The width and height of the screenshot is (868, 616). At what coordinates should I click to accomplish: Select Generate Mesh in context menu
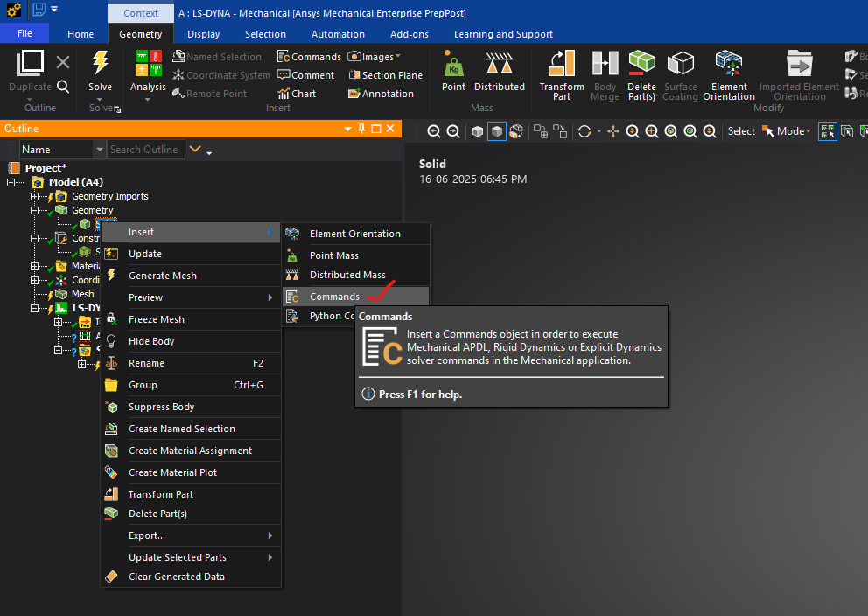(191, 276)
